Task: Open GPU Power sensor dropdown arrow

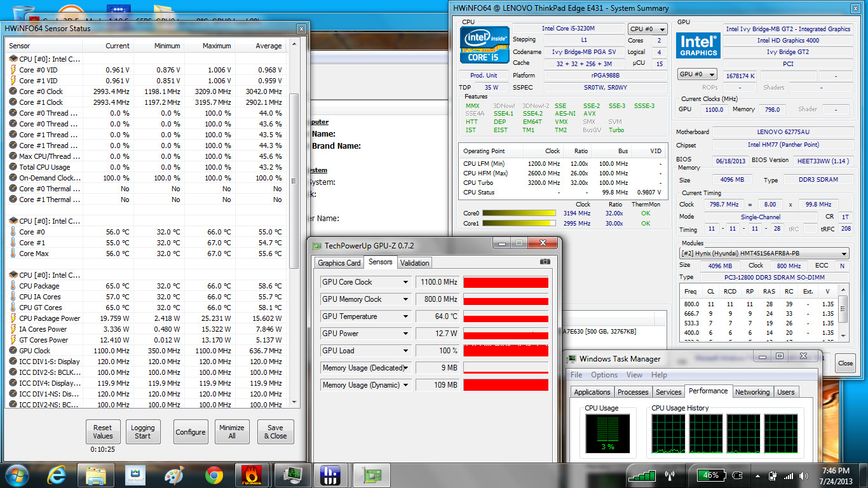Action: pos(405,334)
